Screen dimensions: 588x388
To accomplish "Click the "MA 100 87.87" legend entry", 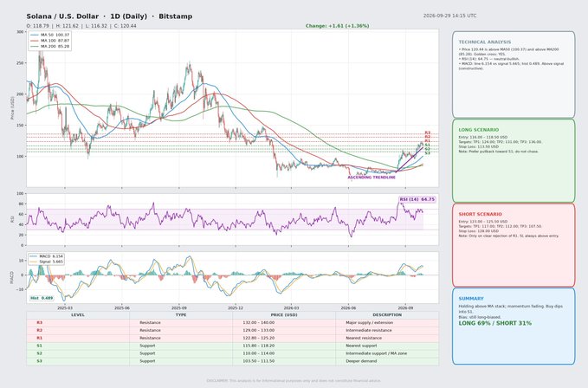I will (x=50, y=41).
